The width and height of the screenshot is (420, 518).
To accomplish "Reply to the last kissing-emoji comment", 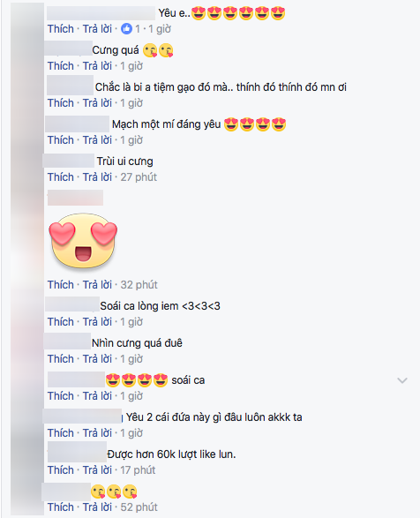I will pos(97,507).
